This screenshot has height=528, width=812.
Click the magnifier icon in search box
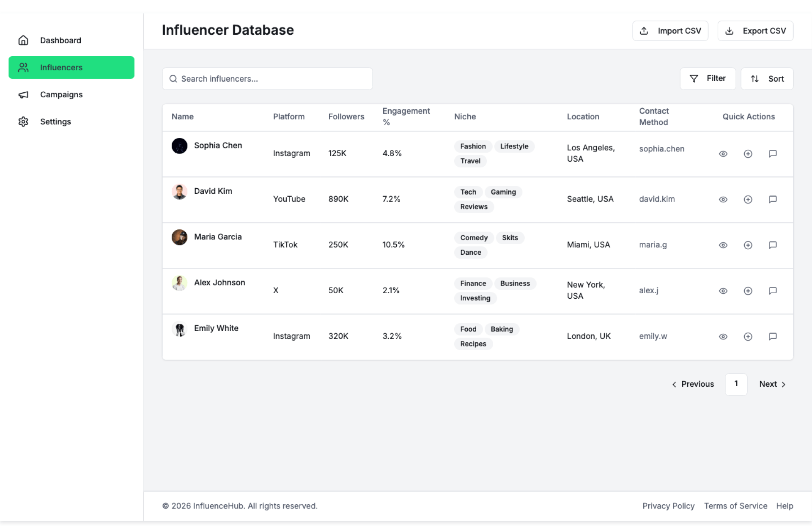[x=173, y=79]
